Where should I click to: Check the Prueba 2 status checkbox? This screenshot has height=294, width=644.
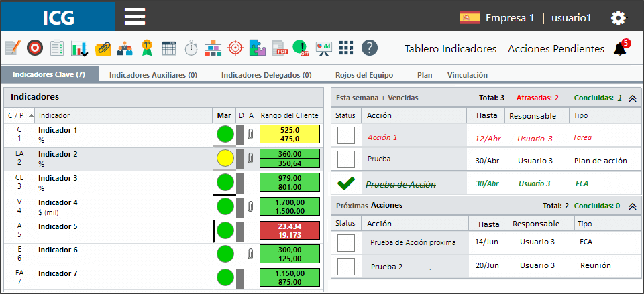(x=346, y=266)
